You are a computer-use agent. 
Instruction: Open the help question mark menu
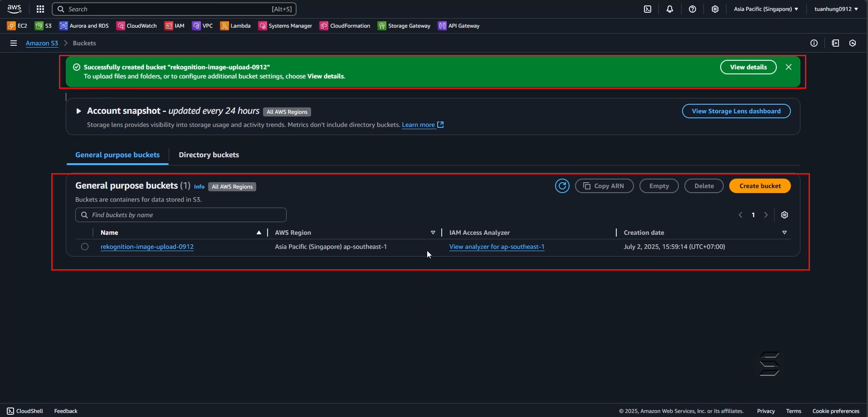(x=692, y=9)
